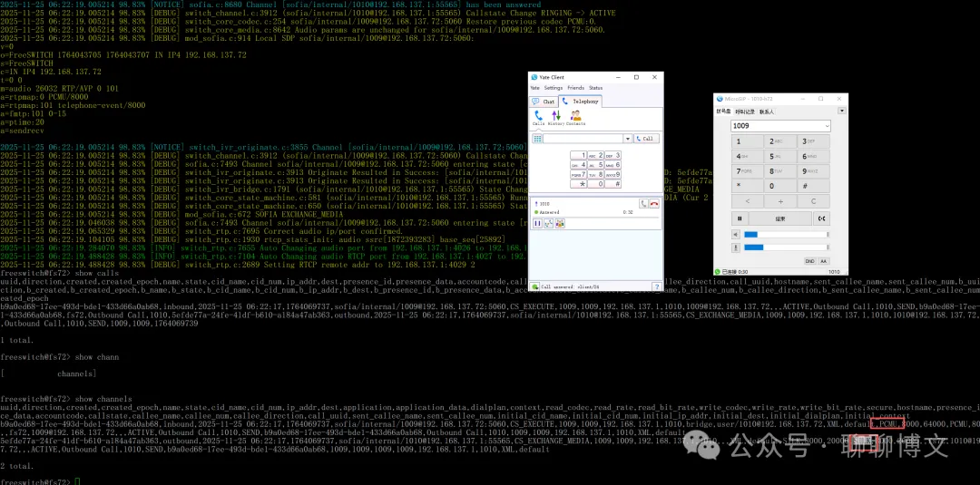980x485 pixels.
Task: Click keypad 2 ABC in MicroSIP
Action: [780, 141]
